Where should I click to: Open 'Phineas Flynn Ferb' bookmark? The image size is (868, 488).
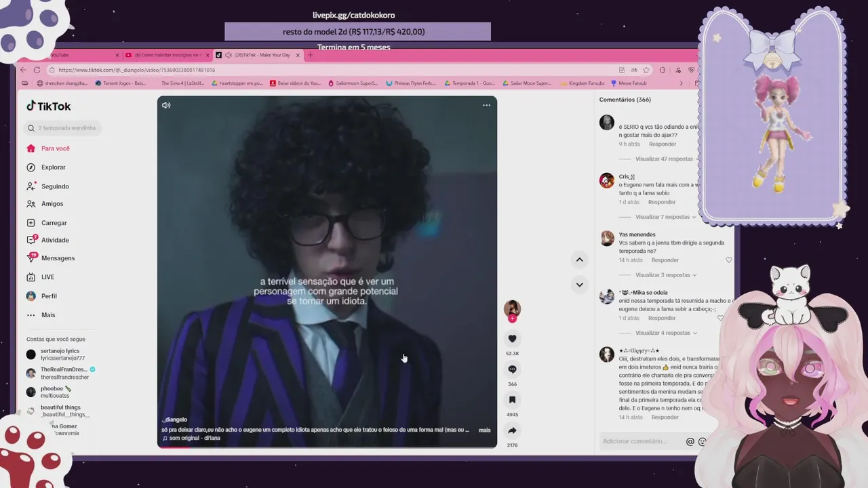pos(411,83)
